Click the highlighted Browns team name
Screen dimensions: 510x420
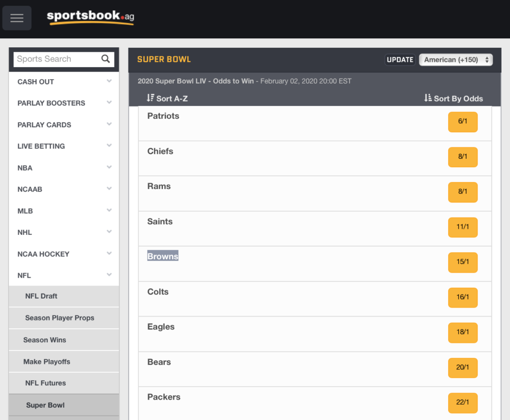click(x=163, y=256)
